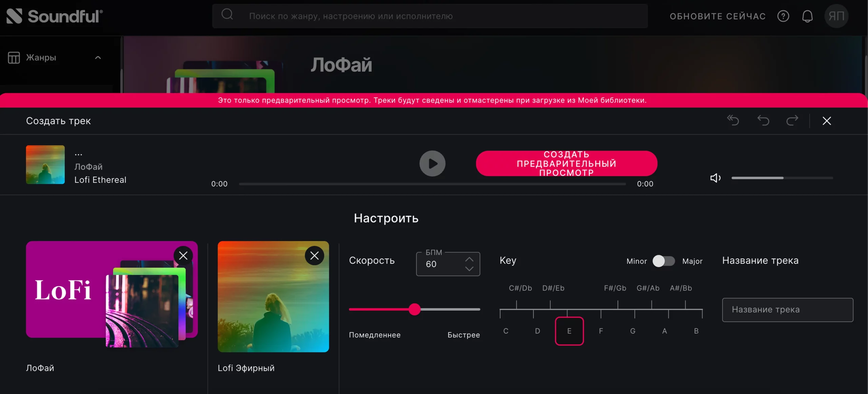Click СОЗДАТЬ ПРЕДВАРИТЕЛЬНЫЙ ПРОСМОТР button
Viewport: 868px width, 394px height.
(566, 163)
